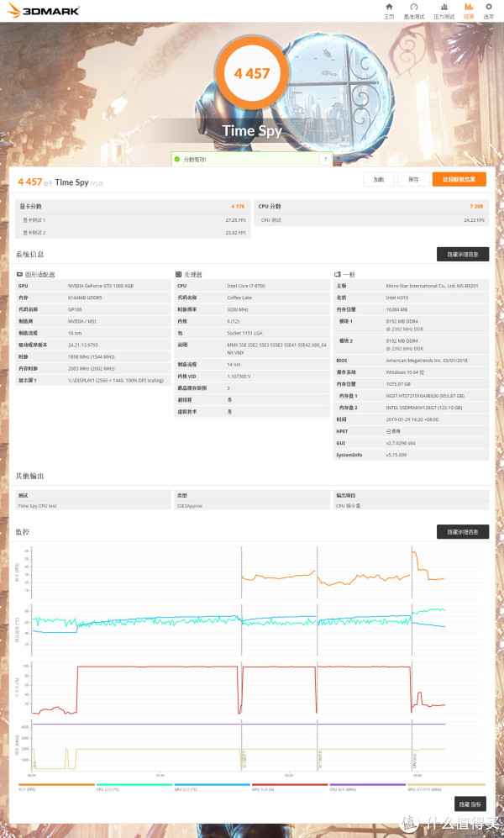Click the graphics score value 4 176
The width and height of the screenshot is (504, 838).
(x=238, y=206)
